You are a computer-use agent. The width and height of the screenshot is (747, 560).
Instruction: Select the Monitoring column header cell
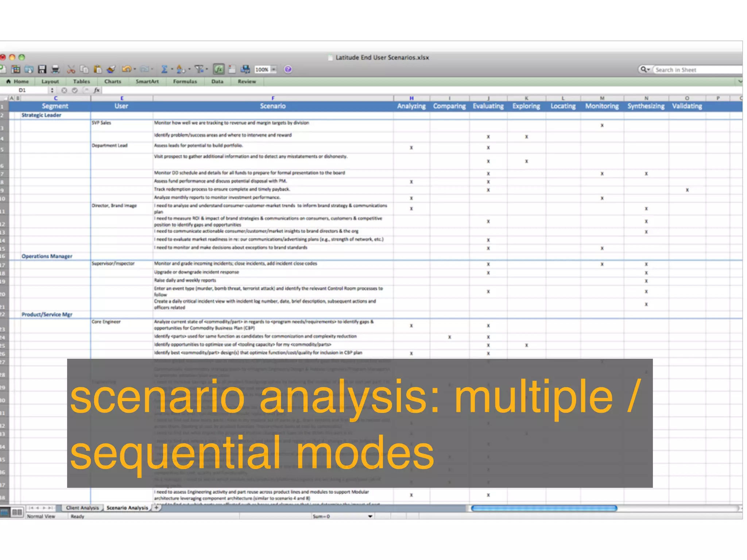pyautogui.click(x=602, y=106)
